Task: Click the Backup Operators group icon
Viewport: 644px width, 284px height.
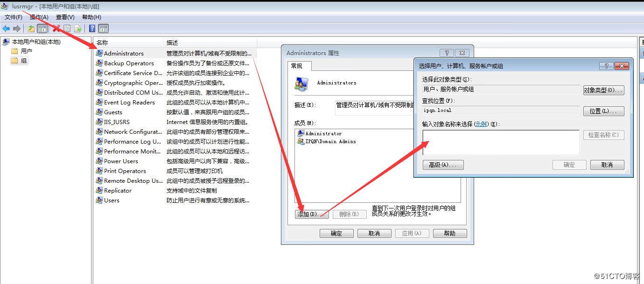Action: tap(99, 63)
